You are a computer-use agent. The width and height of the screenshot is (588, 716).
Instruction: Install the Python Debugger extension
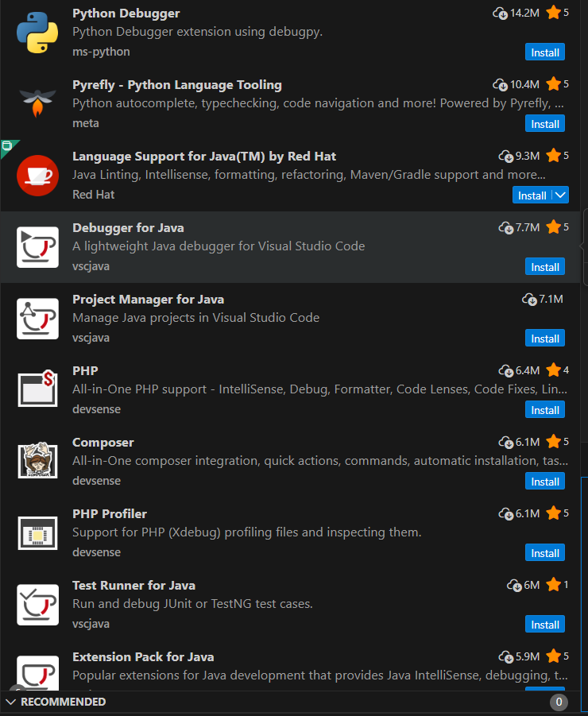point(544,52)
